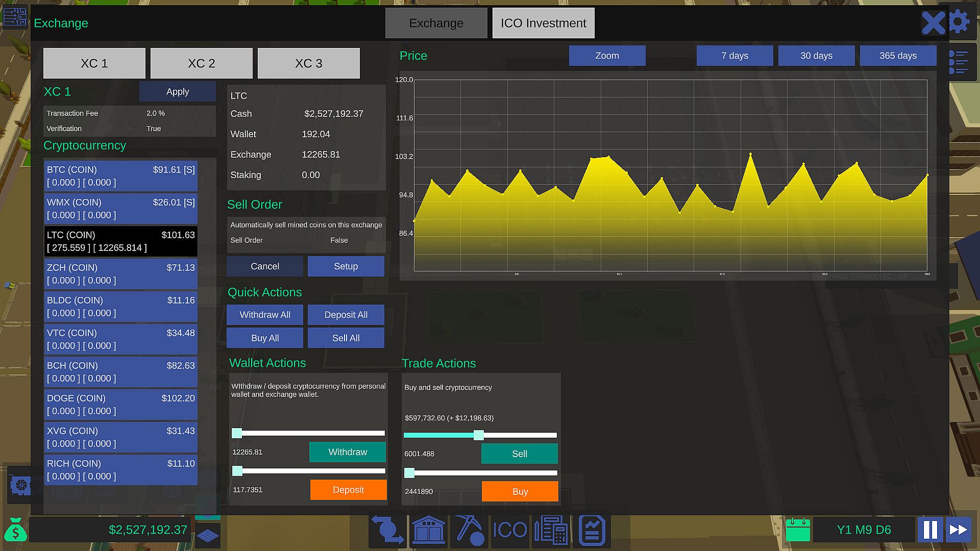Click the sell amount slider handle
This screenshot has width=980, height=551.
click(x=478, y=435)
